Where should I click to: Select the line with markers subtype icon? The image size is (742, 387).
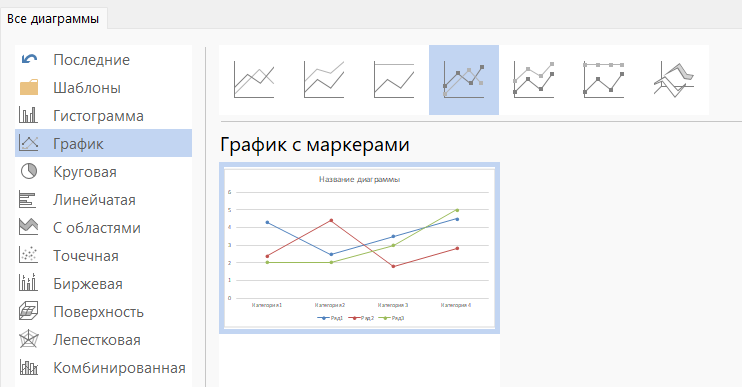(x=464, y=80)
